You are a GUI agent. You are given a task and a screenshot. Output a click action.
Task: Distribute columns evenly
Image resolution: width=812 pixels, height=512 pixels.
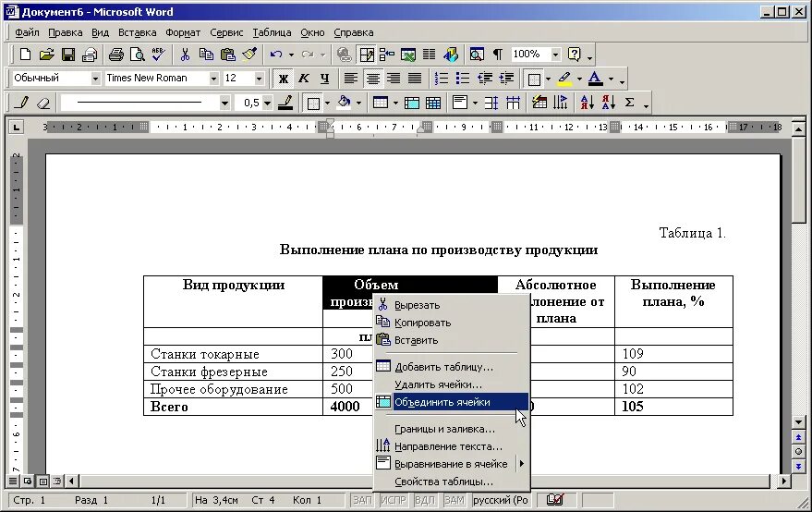pyautogui.click(x=514, y=103)
